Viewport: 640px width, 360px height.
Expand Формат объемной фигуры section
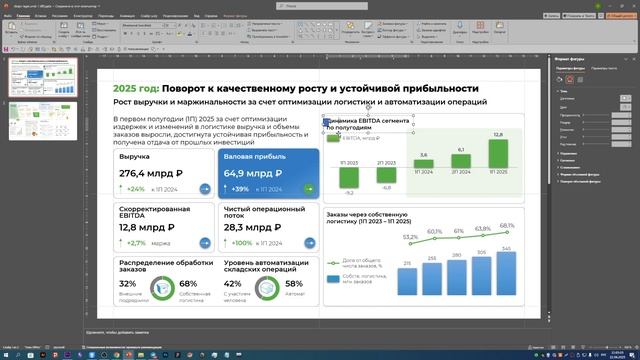point(578,174)
